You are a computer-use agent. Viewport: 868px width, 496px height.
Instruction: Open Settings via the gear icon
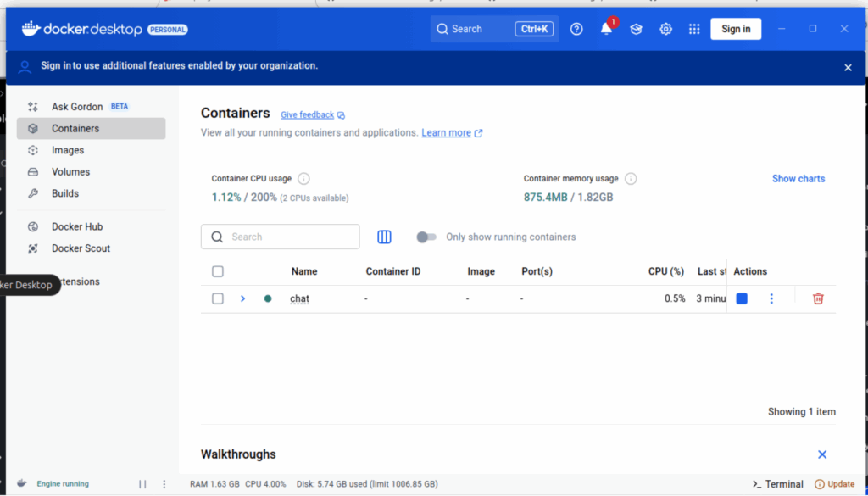(665, 29)
